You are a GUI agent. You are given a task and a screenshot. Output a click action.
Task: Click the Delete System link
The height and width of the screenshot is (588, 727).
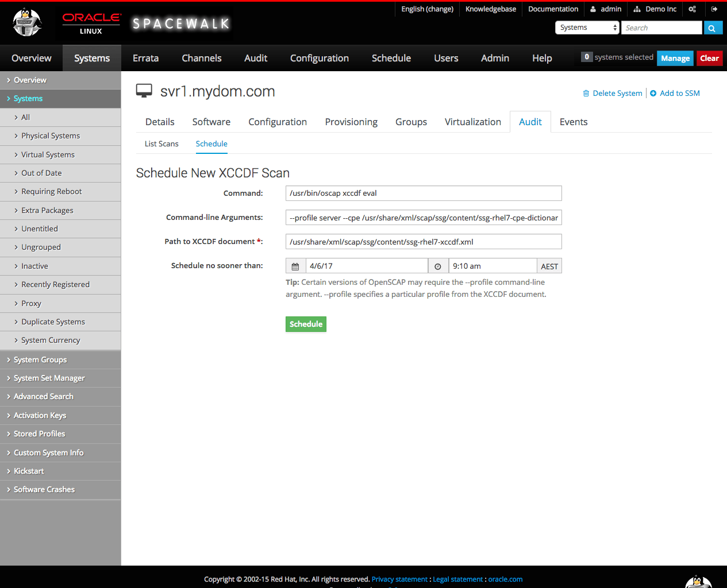[x=617, y=94]
